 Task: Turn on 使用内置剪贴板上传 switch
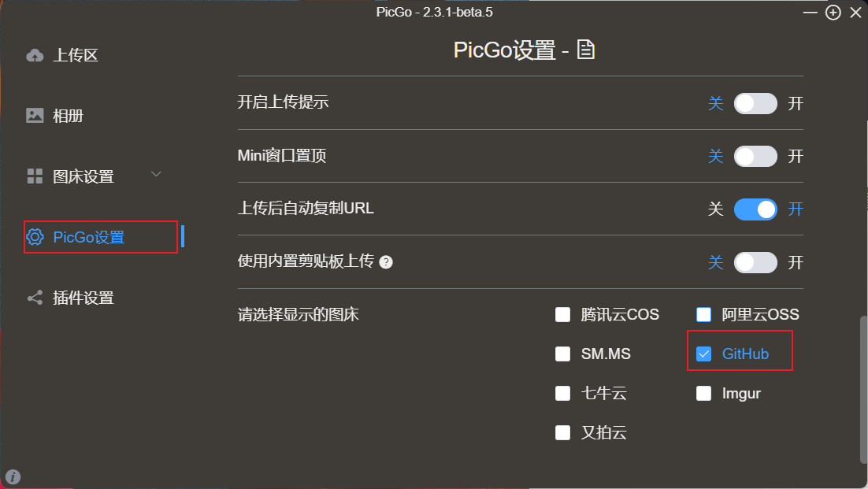coord(755,262)
